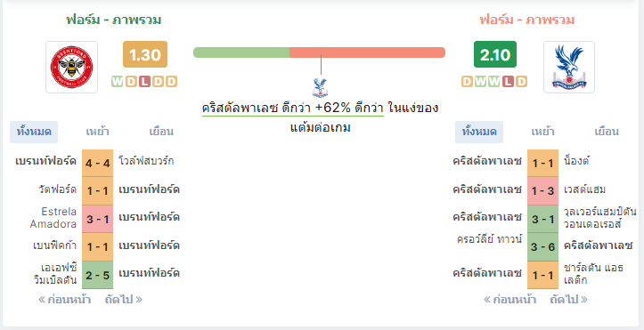644x330 pixels.
Task: Click small Crystal Palace badge under comparison bar
Action: tap(320, 87)
